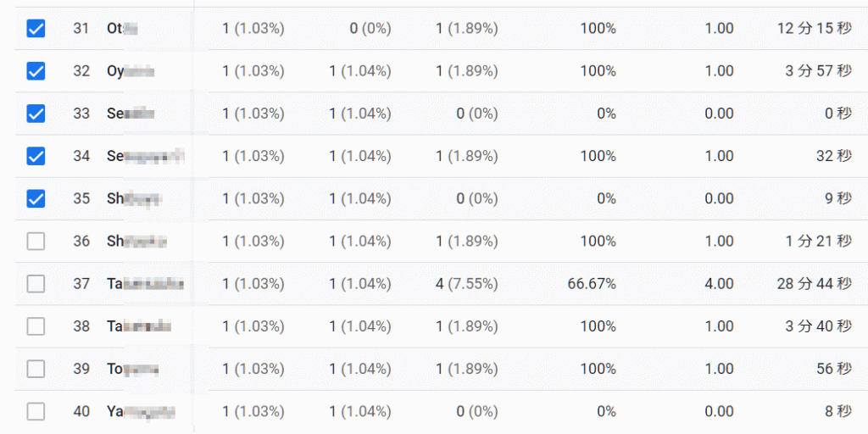The width and height of the screenshot is (868, 434).
Task: Open the Ya entry in row 40
Action: [141, 412]
